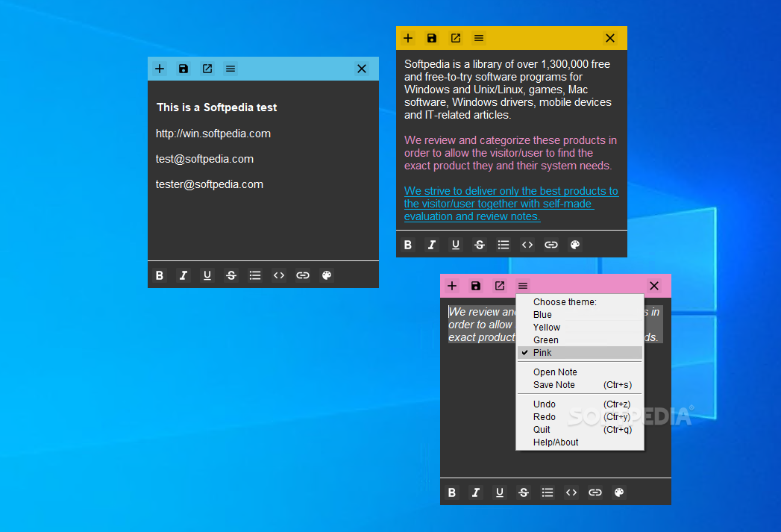Toggle bold in the pink note toolbar

(x=452, y=492)
